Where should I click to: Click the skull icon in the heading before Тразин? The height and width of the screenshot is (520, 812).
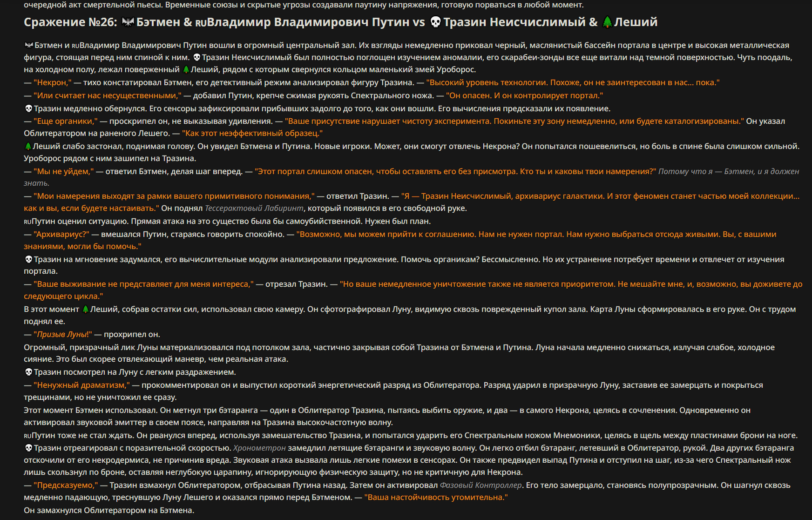(435, 22)
